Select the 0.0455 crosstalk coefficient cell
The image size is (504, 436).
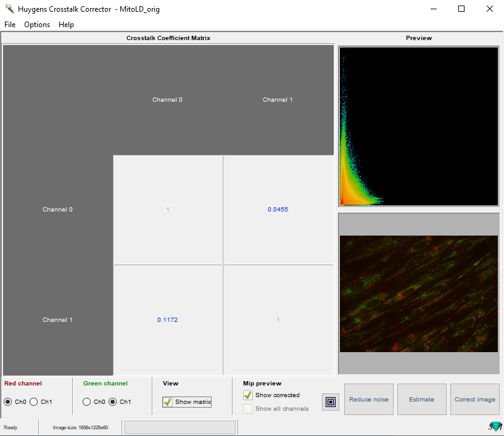coord(278,210)
